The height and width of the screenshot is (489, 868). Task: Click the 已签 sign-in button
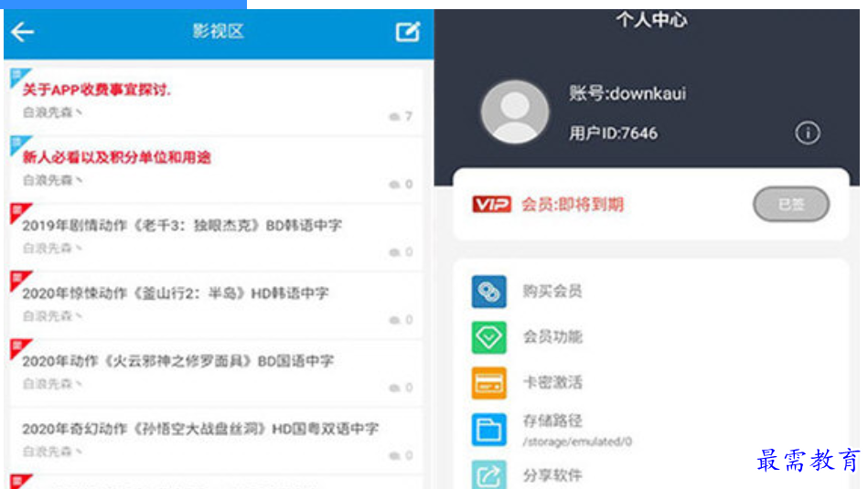coord(791,204)
